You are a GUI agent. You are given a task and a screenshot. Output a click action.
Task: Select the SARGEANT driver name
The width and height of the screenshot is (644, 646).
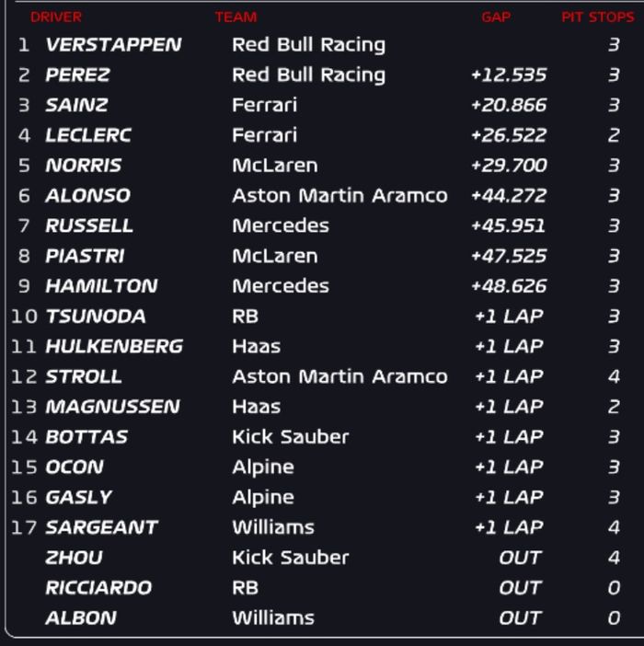[101, 527]
